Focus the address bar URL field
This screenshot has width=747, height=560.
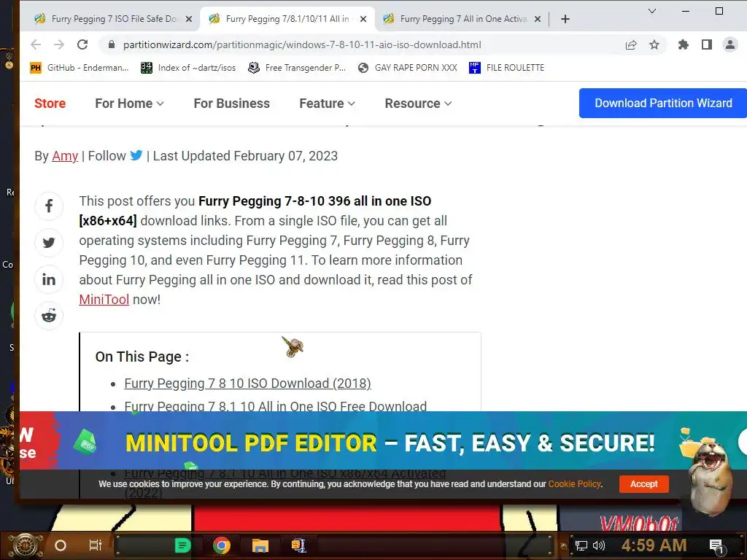[x=302, y=44]
